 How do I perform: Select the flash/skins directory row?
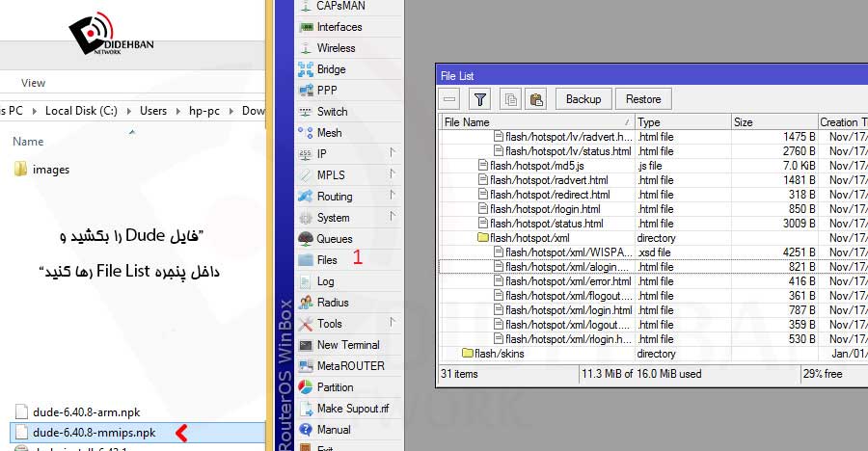653,353
